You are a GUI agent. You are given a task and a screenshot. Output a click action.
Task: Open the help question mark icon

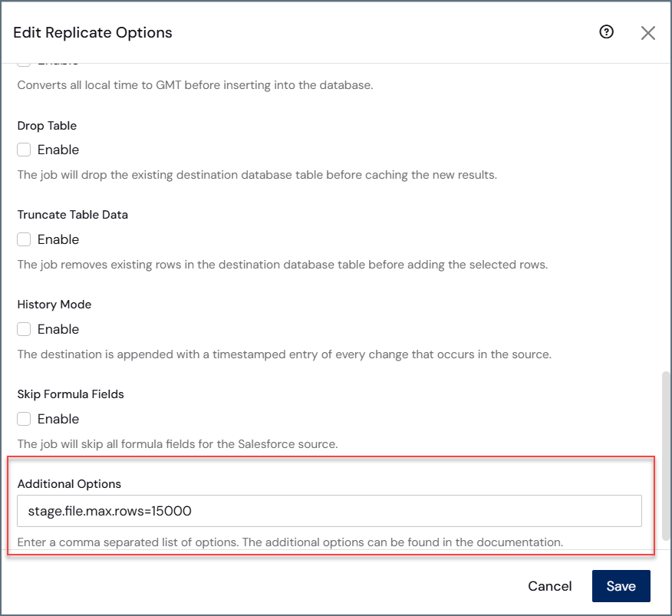[x=607, y=31]
